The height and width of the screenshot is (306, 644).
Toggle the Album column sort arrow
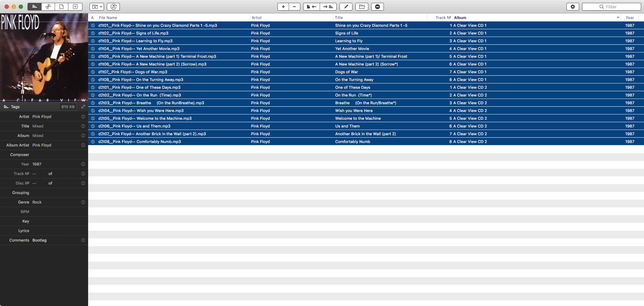[618, 18]
